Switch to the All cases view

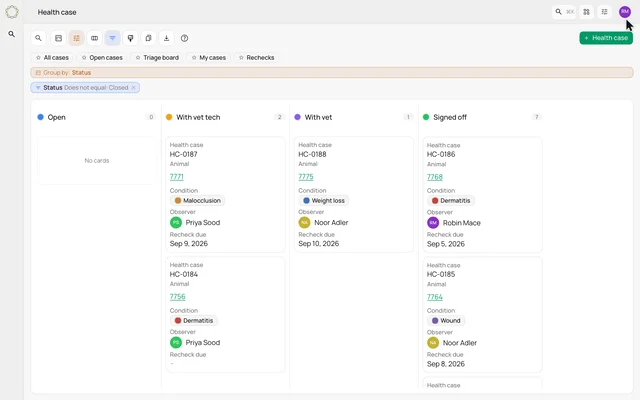click(x=52, y=58)
